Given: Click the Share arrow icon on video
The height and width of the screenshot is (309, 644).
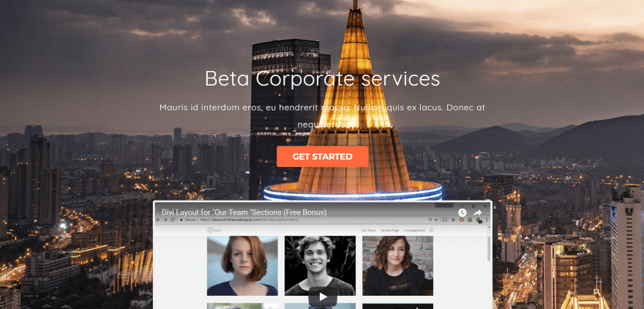Looking at the screenshot, I should point(477,213).
